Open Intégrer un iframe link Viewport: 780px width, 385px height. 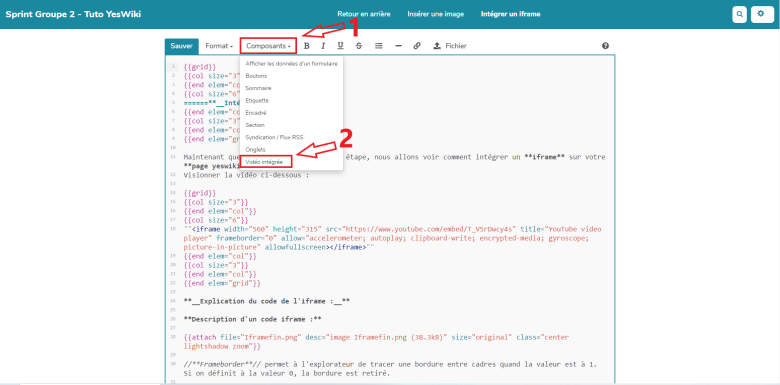[510, 14]
